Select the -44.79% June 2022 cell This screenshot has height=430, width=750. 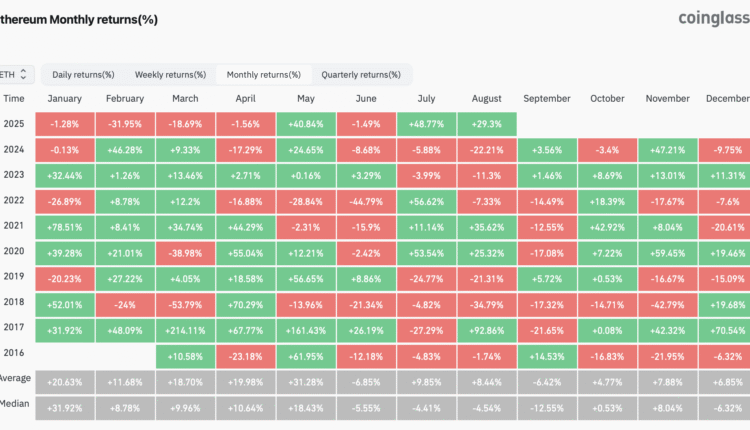367,200
